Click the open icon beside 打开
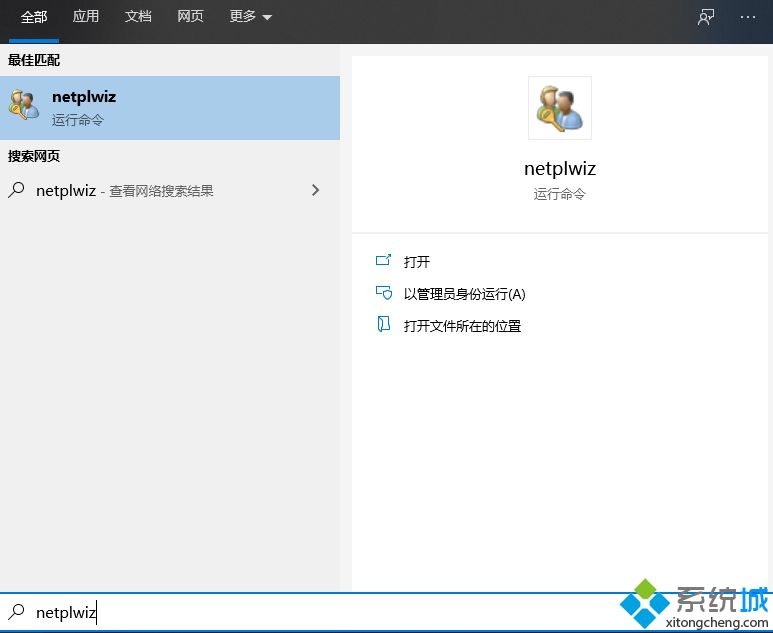The width and height of the screenshot is (773, 633). point(384,260)
